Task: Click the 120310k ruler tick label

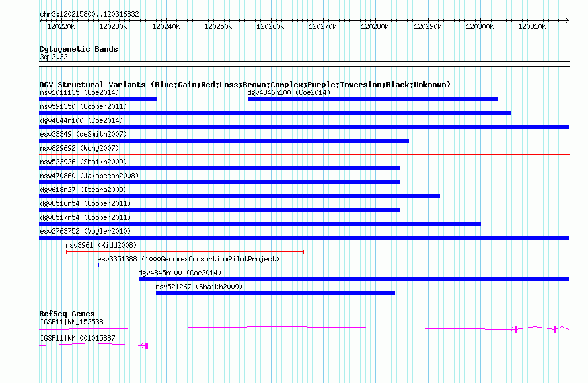Action: [x=532, y=26]
